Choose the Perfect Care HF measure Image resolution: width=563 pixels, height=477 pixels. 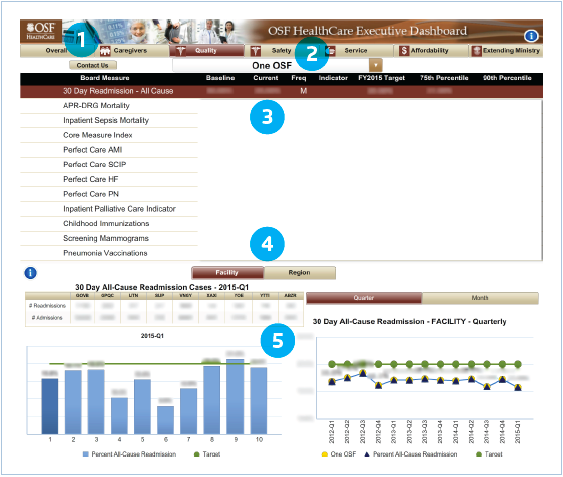pyautogui.click(x=109, y=180)
